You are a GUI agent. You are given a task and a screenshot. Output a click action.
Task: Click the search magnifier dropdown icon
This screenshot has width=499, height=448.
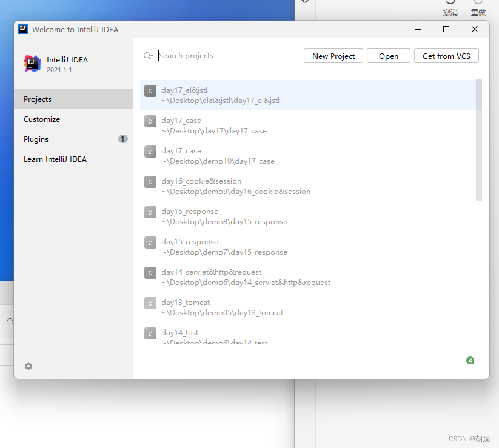[x=148, y=56]
